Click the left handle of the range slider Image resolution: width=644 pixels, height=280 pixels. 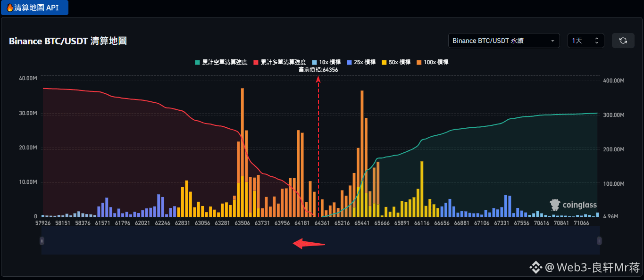42,241
